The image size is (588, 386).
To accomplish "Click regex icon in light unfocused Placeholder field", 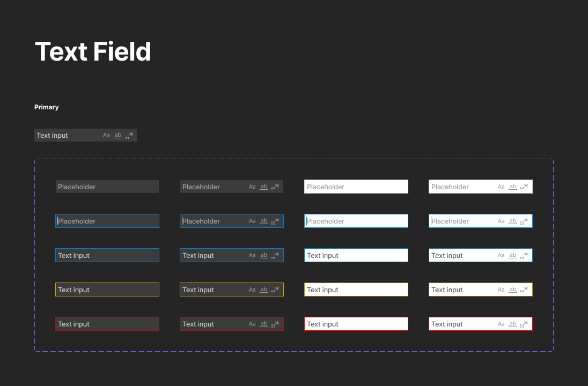I will tap(524, 187).
